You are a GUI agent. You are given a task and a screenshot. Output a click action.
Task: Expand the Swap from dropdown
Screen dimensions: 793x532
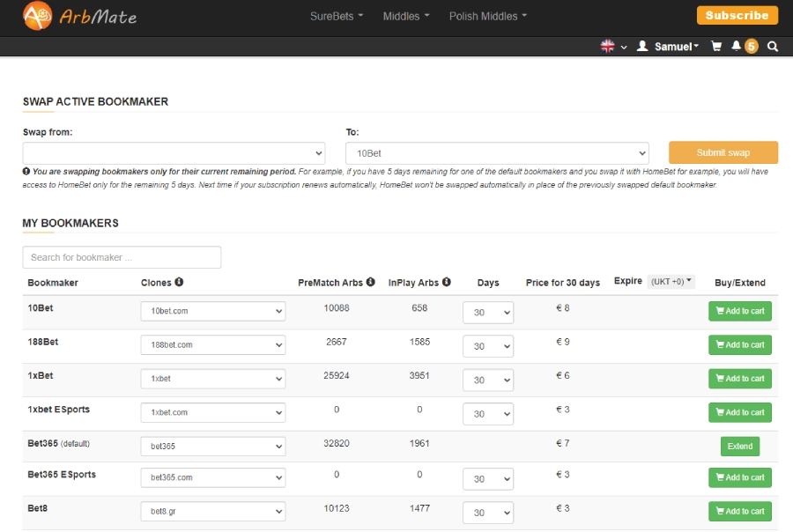[174, 153]
